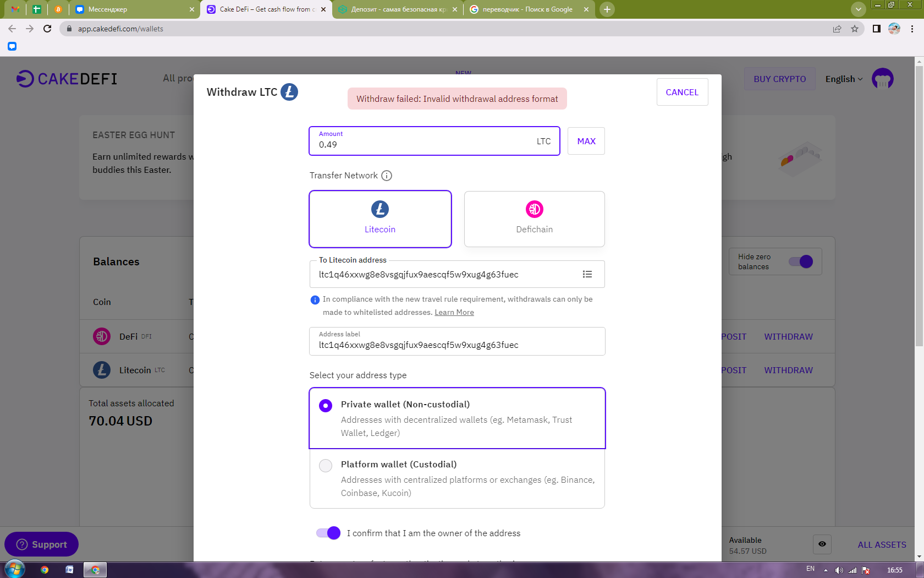Click the Support button
Viewport: 924px width, 578px height.
41,544
